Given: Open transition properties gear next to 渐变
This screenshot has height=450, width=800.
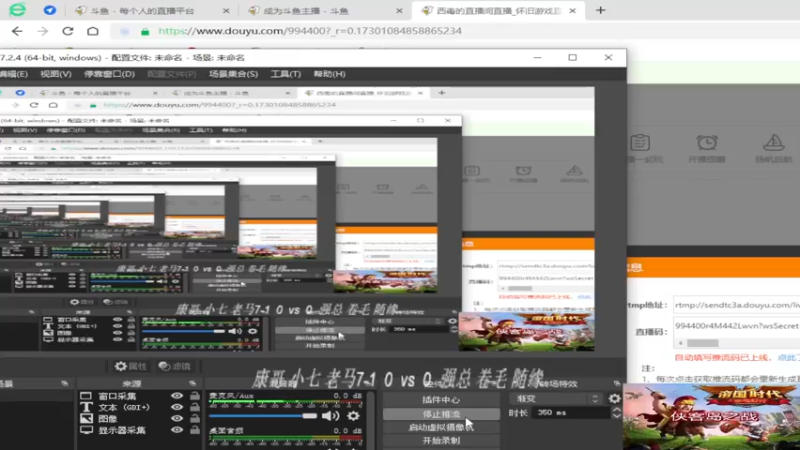Looking at the screenshot, I should click(x=614, y=398).
